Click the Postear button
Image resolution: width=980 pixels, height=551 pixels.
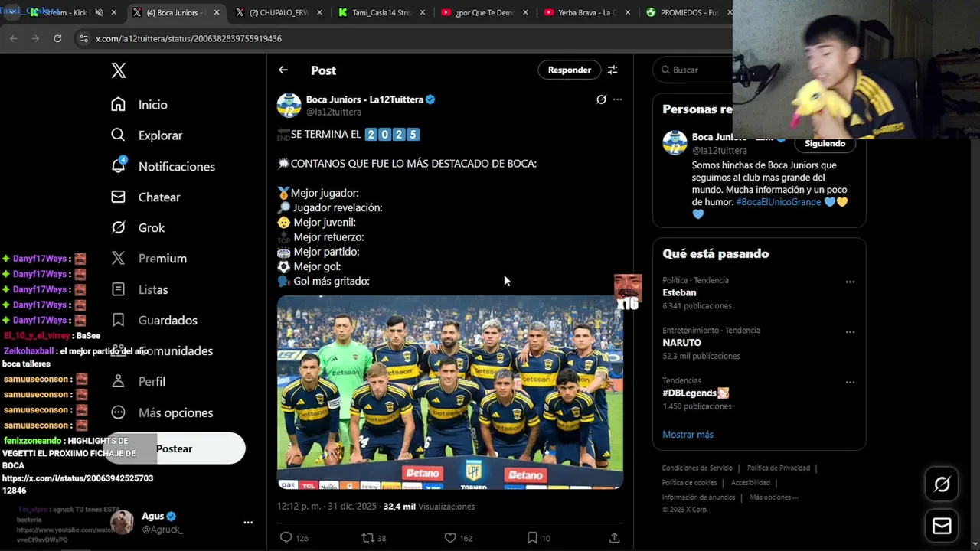pos(175,448)
